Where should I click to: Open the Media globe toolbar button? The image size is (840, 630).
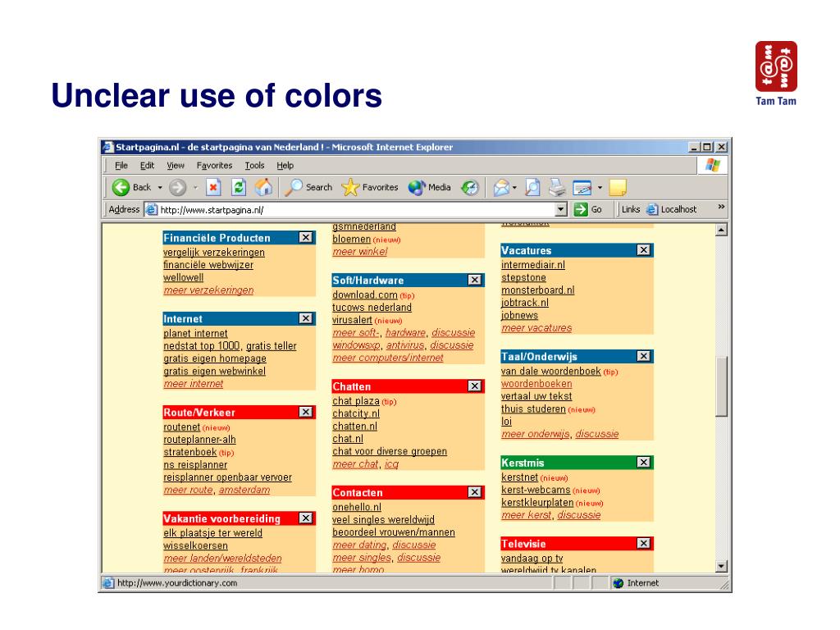[x=429, y=187]
